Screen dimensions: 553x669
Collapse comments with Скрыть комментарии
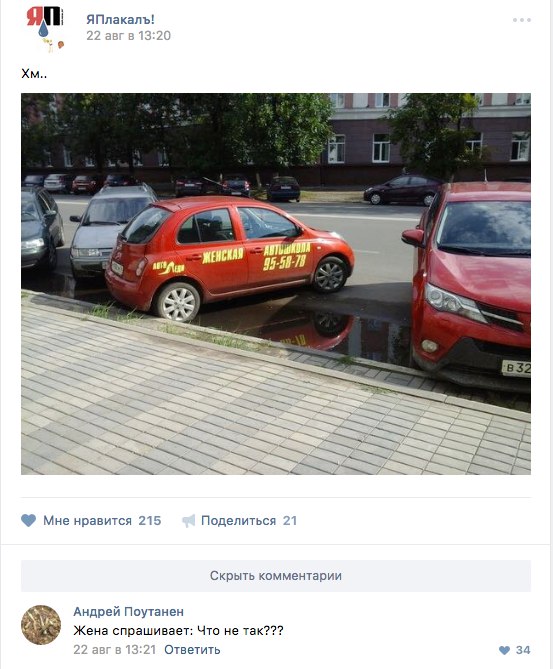[x=276, y=576]
